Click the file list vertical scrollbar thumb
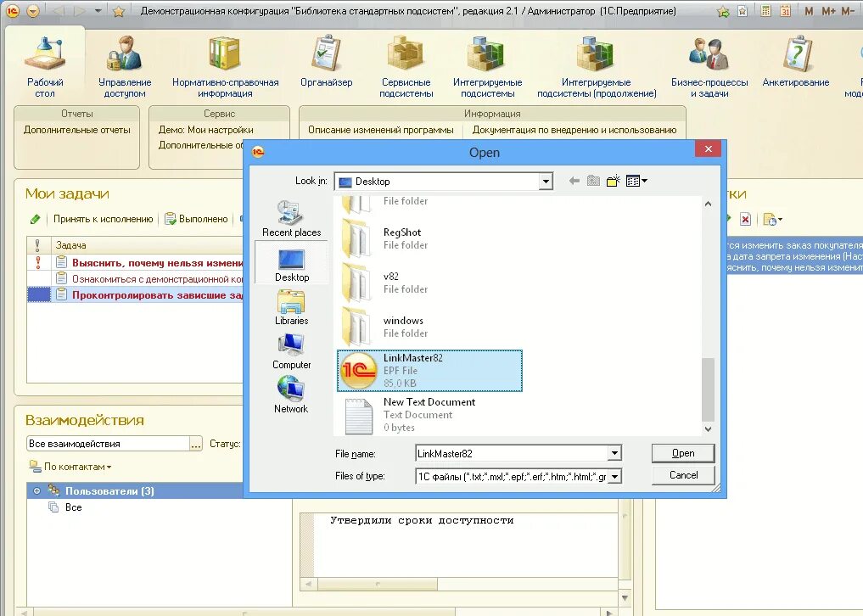This screenshot has width=863, height=616. (x=708, y=389)
